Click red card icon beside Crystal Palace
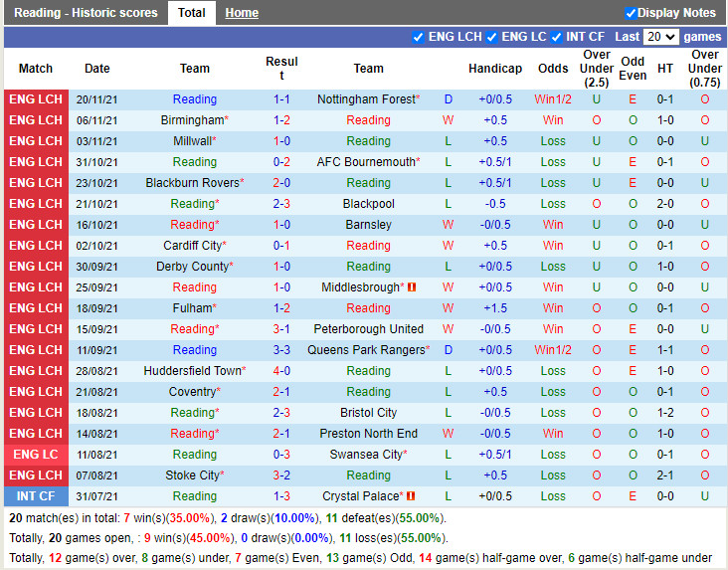The height and width of the screenshot is (570, 728). point(412,496)
